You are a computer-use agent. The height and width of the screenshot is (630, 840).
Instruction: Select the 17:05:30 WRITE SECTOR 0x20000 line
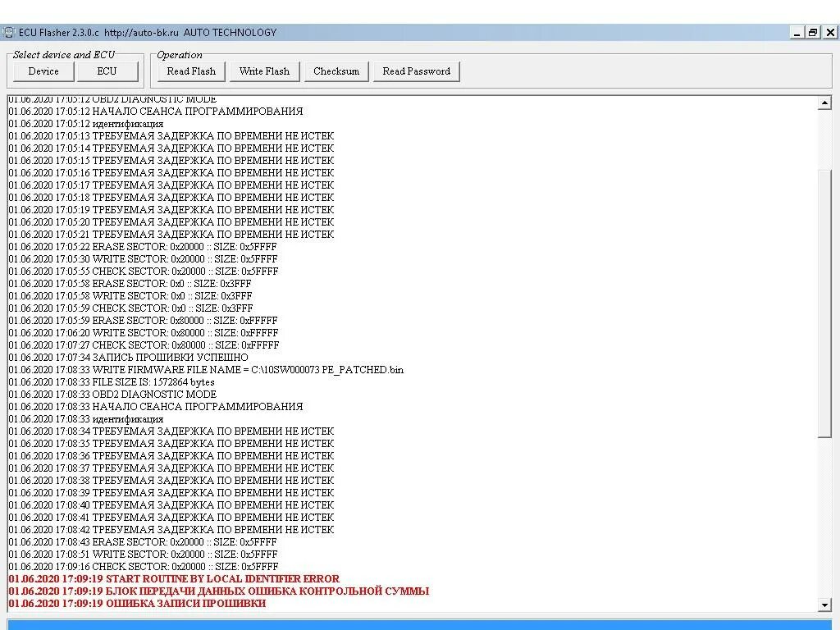click(x=144, y=259)
